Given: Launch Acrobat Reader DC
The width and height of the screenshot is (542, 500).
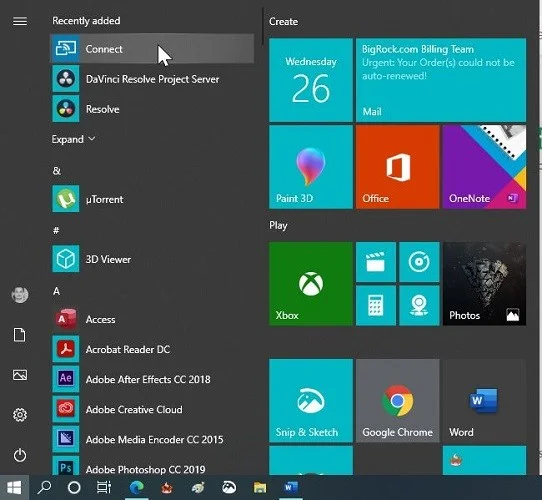Looking at the screenshot, I should [x=152, y=349].
